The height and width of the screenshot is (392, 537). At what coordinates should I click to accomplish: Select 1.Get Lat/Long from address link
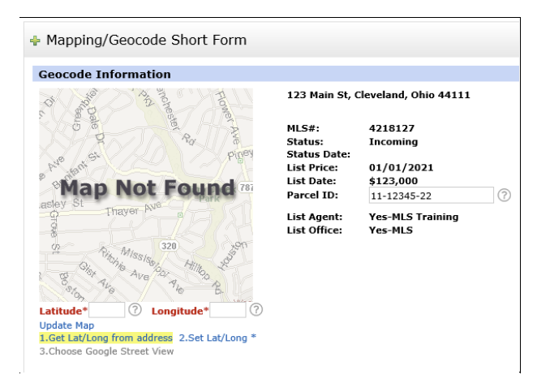coord(105,338)
